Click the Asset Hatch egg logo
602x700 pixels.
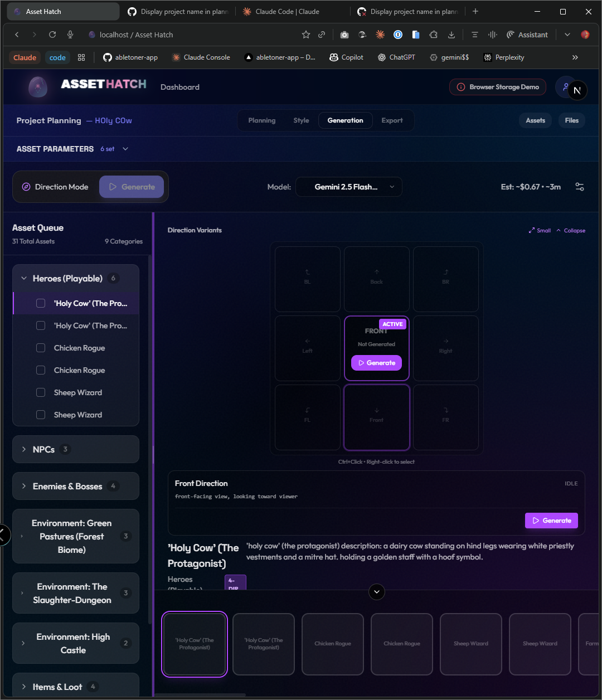38,87
